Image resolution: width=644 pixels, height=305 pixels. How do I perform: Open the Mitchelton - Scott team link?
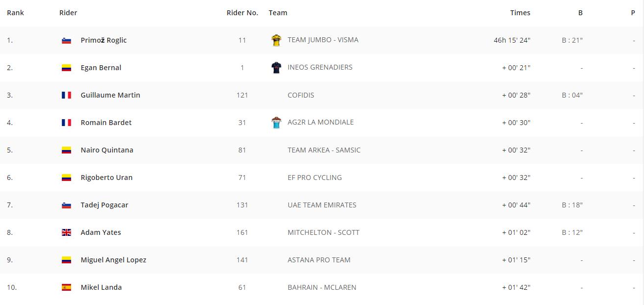click(323, 232)
